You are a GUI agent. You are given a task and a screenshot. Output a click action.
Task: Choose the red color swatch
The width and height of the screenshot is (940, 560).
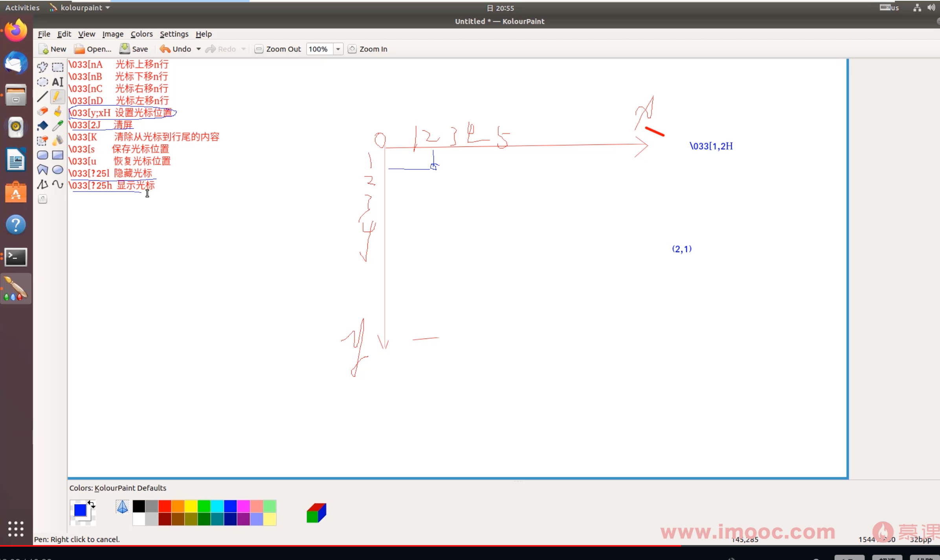[x=165, y=506]
